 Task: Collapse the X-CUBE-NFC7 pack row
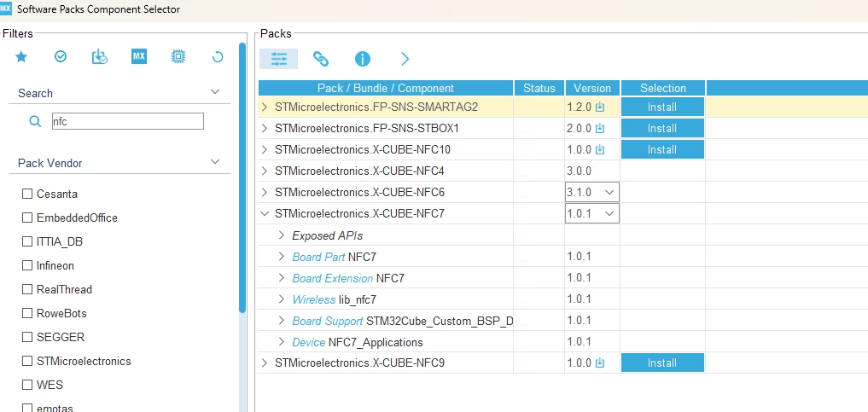pos(265,213)
